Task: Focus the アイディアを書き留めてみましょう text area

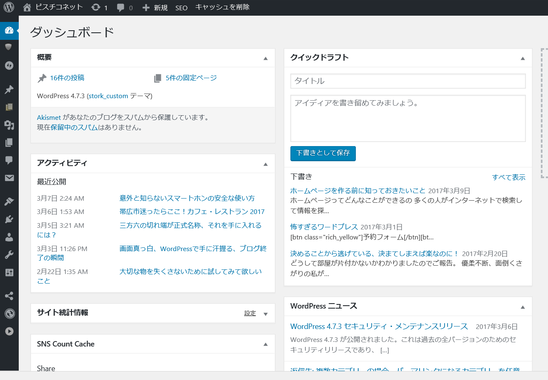Action: 408,119
